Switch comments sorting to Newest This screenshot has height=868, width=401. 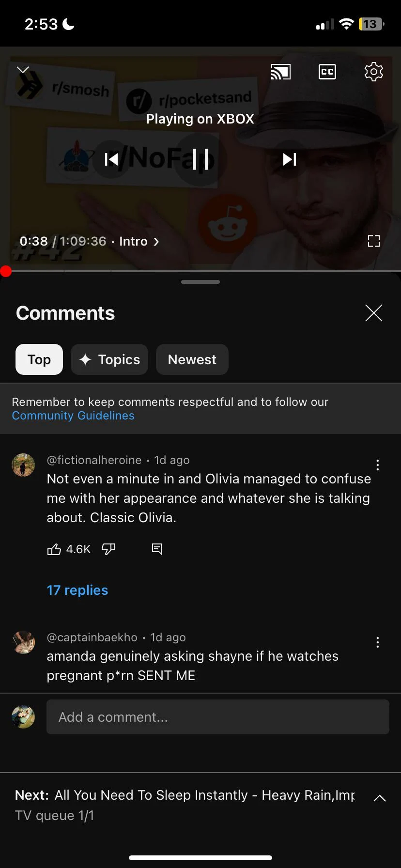(192, 359)
